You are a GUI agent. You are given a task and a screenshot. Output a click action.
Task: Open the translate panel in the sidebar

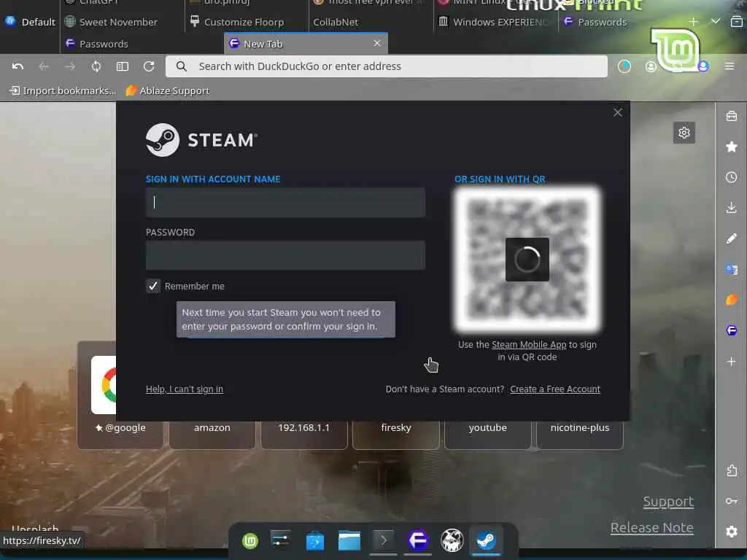pos(731,269)
